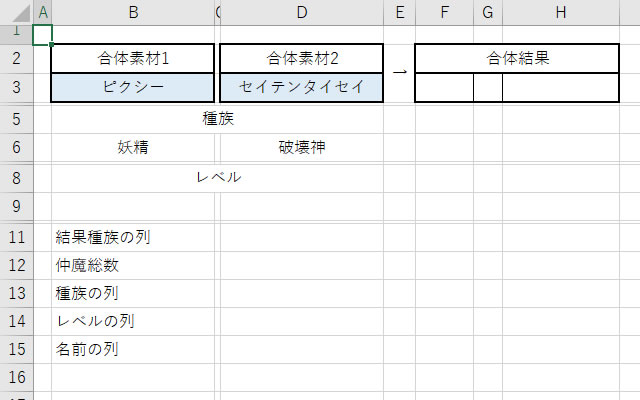Select the 妖精 cell
The image size is (640, 400).
133,147
